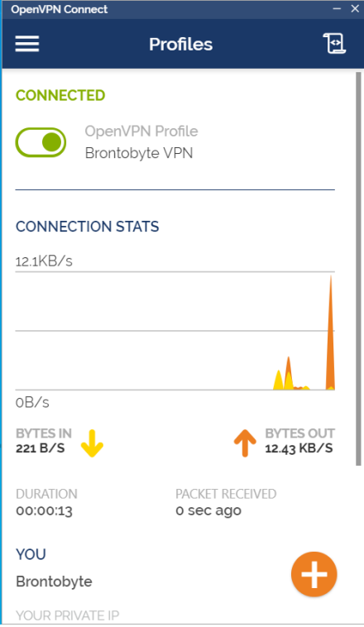The height and width of the screenshot is (627, 364).
Task: Click the 221 B/S bytes in value
Action: tap(40, 448)
